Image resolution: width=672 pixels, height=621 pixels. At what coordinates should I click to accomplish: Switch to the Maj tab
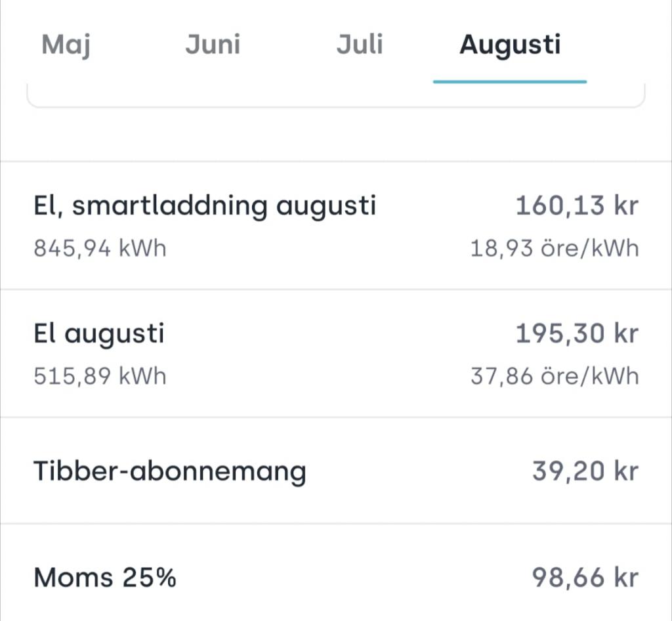66,45
